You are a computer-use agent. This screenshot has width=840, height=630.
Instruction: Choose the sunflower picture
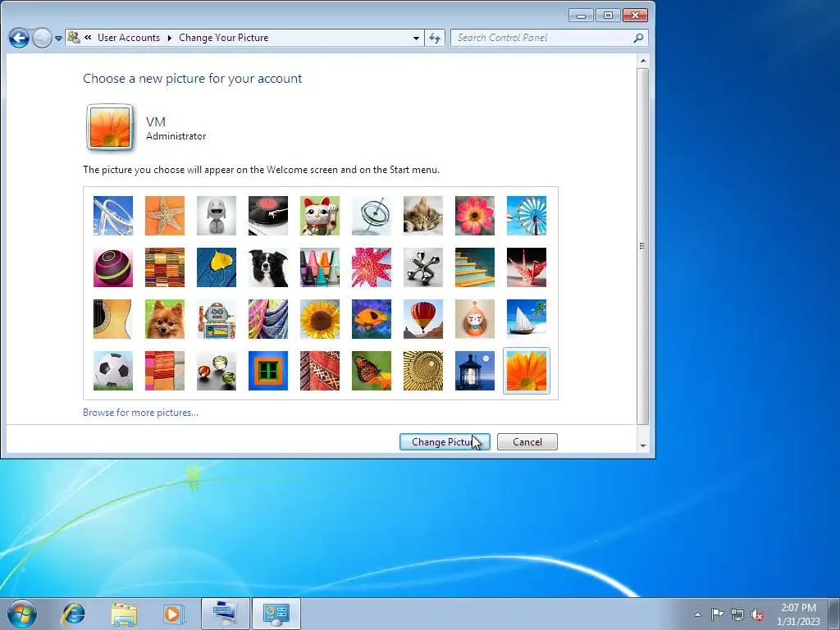coord(320,319)
